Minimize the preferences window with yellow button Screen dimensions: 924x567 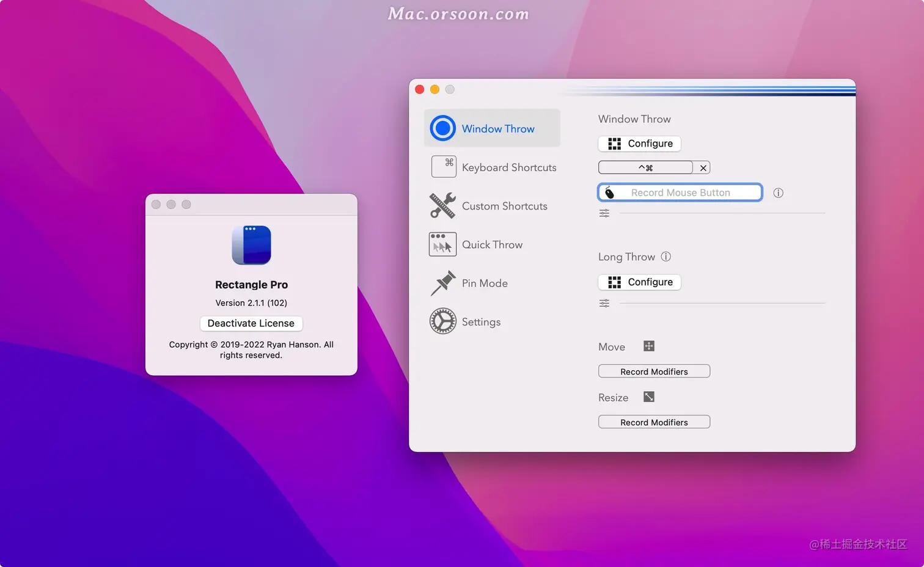pos(435,89)
